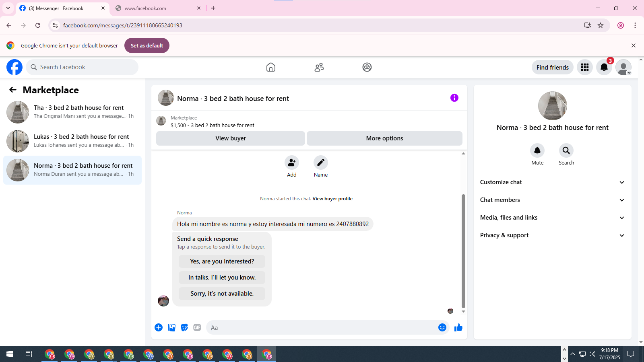
Task: Open the Tha 3 bed 2 bath conversation
Action: click(x=72, y=112)
